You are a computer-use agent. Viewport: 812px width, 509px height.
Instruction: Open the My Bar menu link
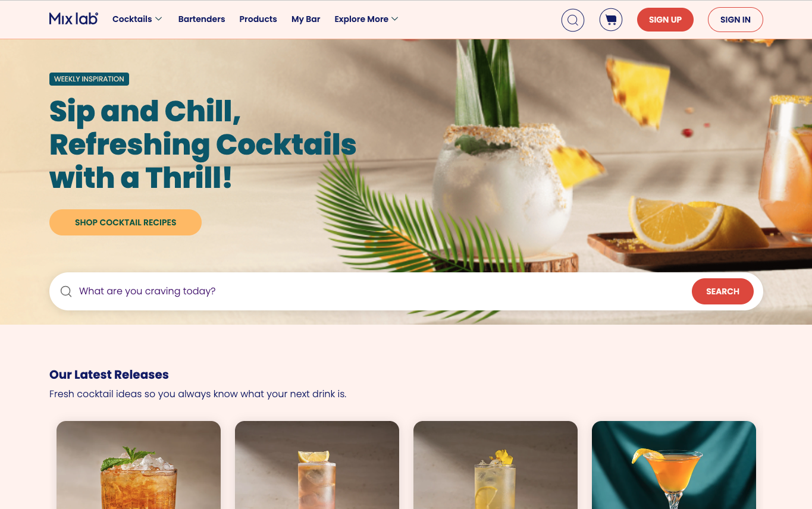(306, 19)
